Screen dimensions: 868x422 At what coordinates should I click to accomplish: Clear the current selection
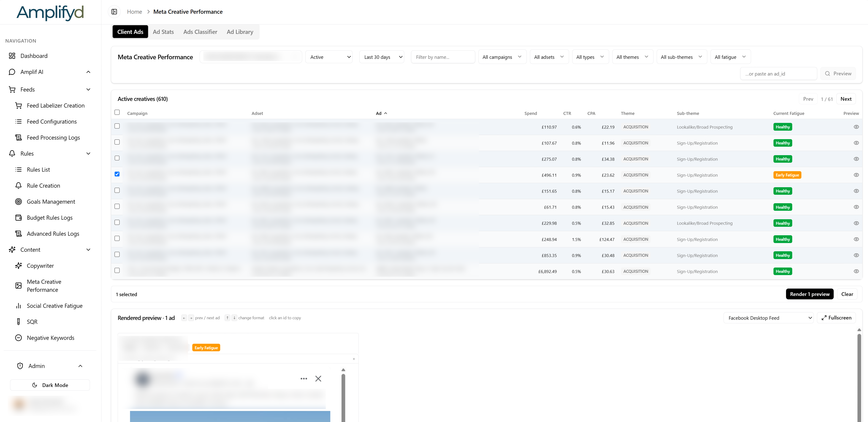847,294
